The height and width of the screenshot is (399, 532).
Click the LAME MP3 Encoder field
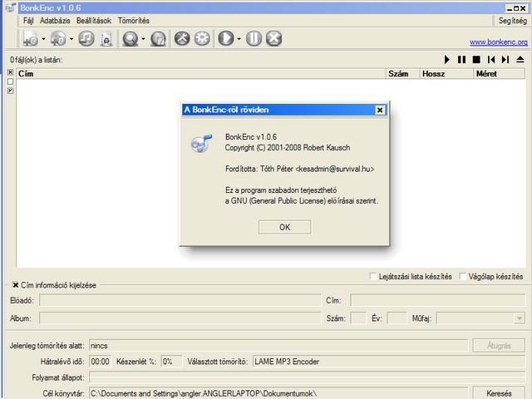[x=389, y=362]
